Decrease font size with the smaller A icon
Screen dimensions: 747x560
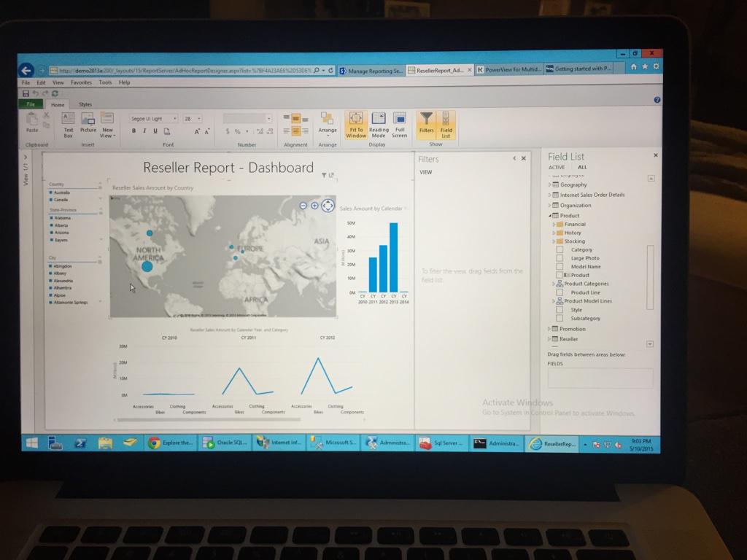point(207,131)
